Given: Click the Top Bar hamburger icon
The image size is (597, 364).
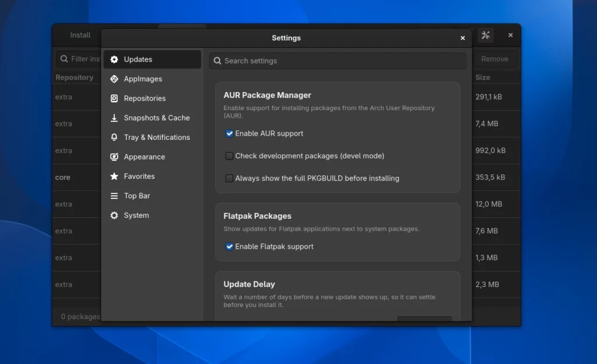Looking at the screenshot, I should (114, 196).
